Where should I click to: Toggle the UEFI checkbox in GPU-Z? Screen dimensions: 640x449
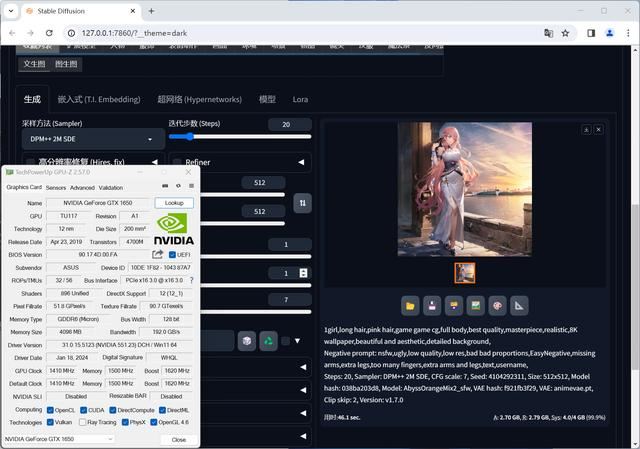click(172, 255)
